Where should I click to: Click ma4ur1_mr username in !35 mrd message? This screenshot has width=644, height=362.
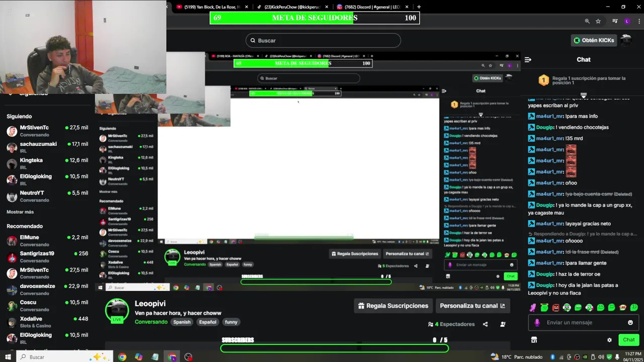tap(549, 138)
